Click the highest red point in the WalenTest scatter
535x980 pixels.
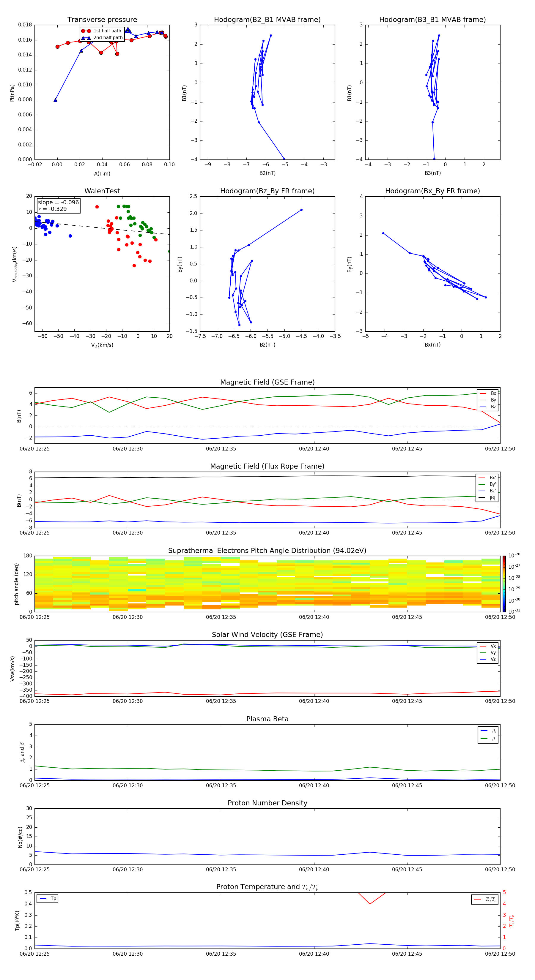pos(97,207)
